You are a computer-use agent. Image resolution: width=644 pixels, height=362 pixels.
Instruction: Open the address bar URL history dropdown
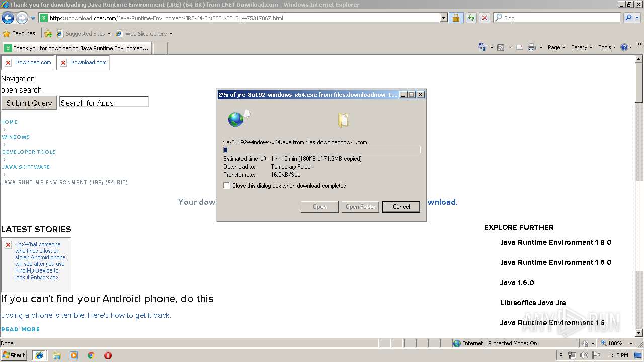tap(443, 18)
